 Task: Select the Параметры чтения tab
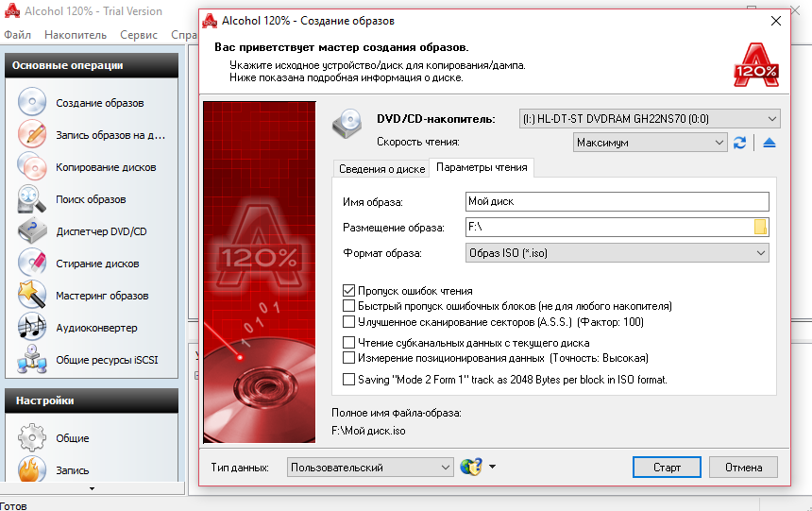tap(482, 167)
